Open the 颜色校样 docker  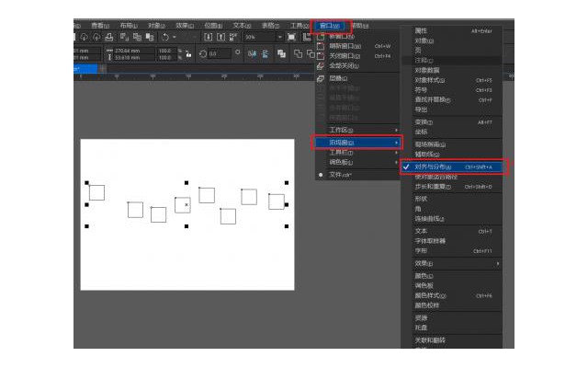[452, 305]
